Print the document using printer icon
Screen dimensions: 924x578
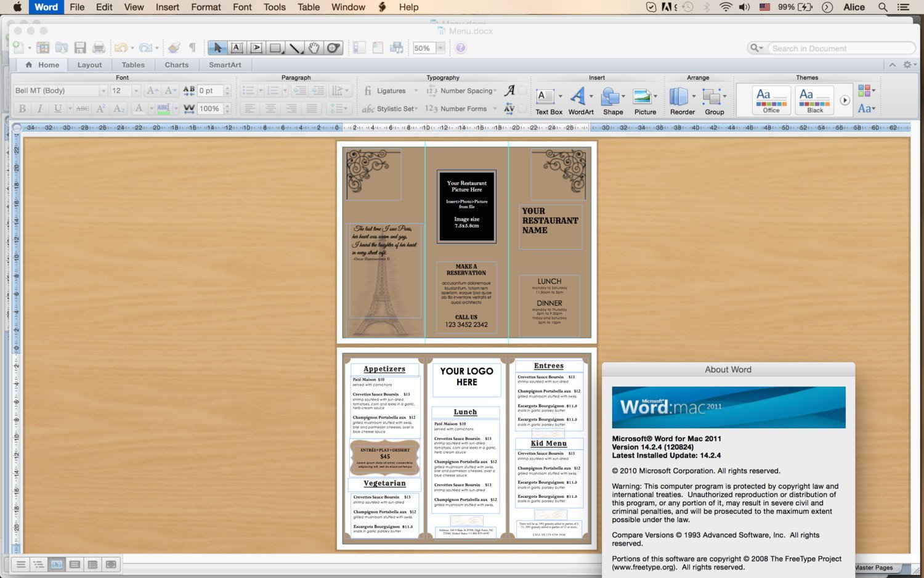(99, 47)
